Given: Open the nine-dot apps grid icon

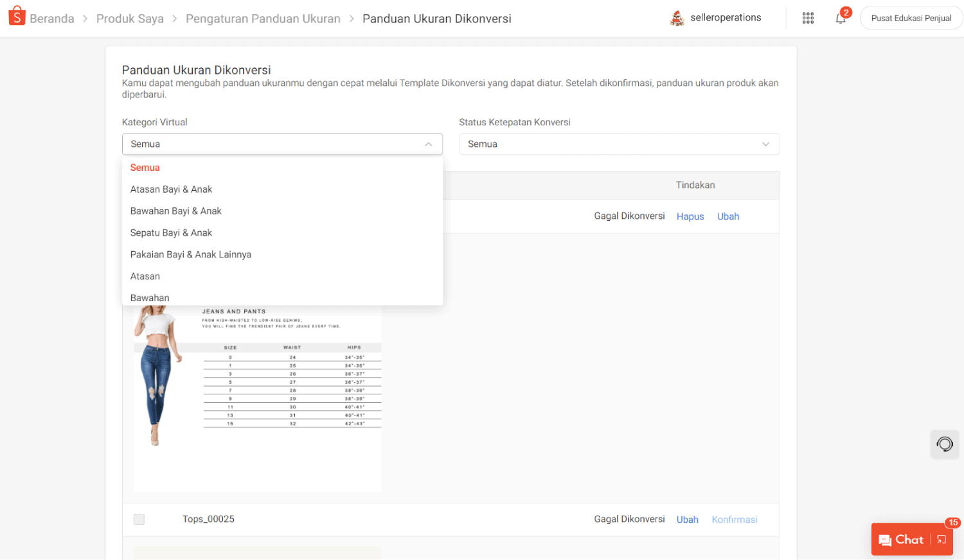Looking at the screenshot, I should coord(808,17).
